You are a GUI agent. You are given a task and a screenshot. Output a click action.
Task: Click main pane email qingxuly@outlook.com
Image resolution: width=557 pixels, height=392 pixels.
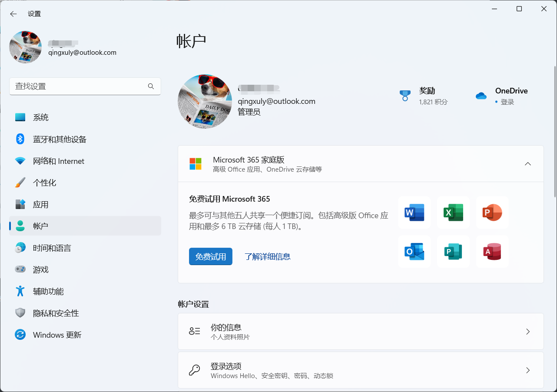click(x=276, y=101)
